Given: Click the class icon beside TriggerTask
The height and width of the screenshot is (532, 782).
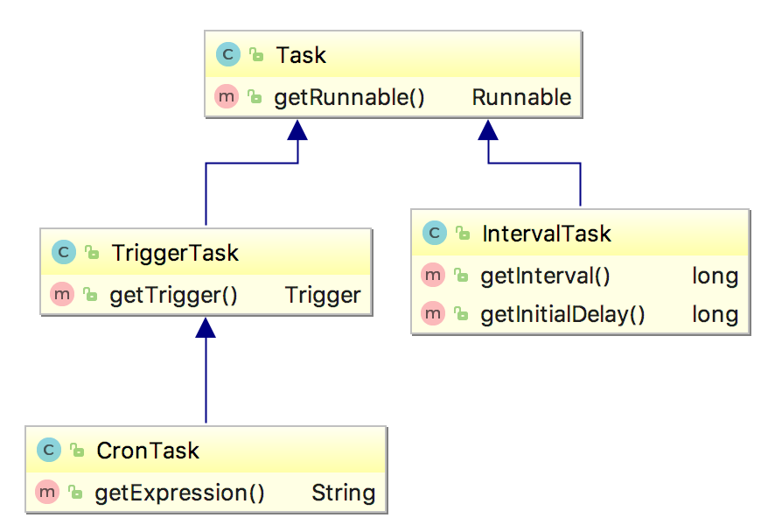Looking at the screenshot, I should click(64, 252).
